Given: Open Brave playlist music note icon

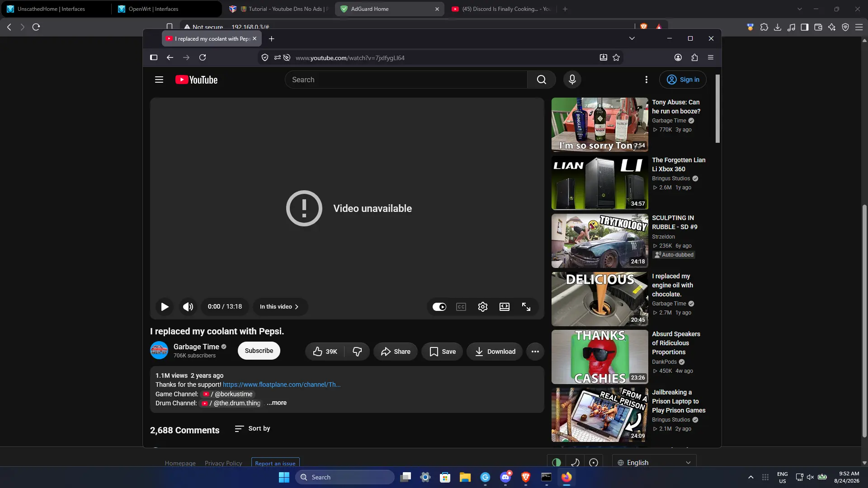Looking at the screenshot, I should [x=791, y=27].
